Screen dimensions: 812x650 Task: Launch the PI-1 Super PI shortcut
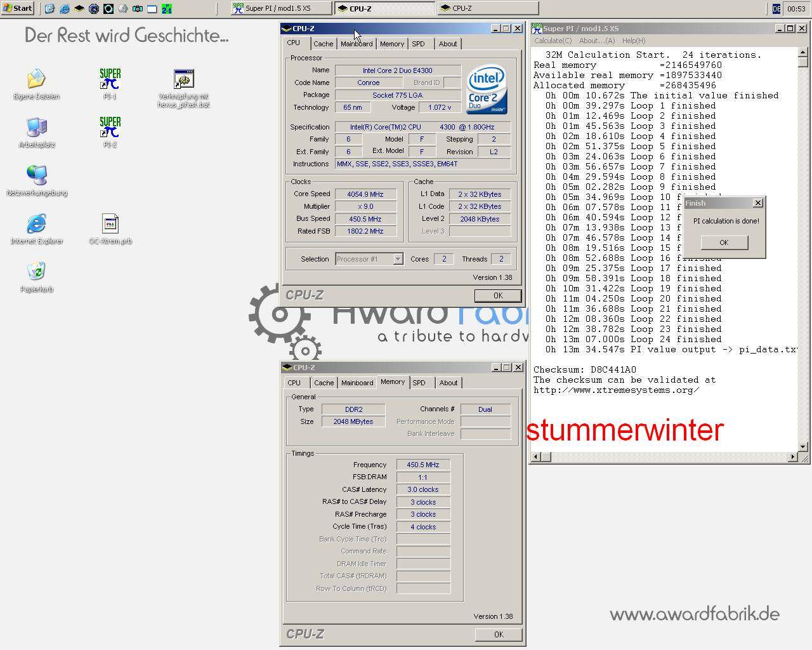[x=110, y=79]
